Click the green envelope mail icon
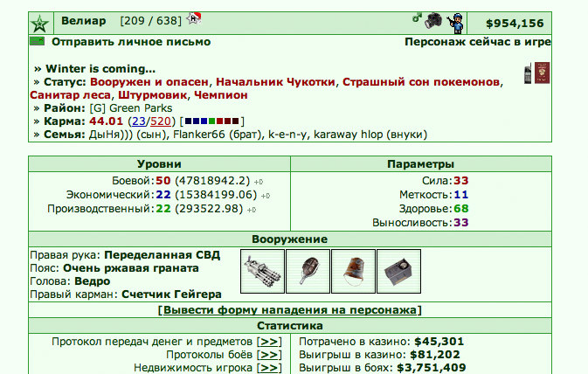 point(37,41)
